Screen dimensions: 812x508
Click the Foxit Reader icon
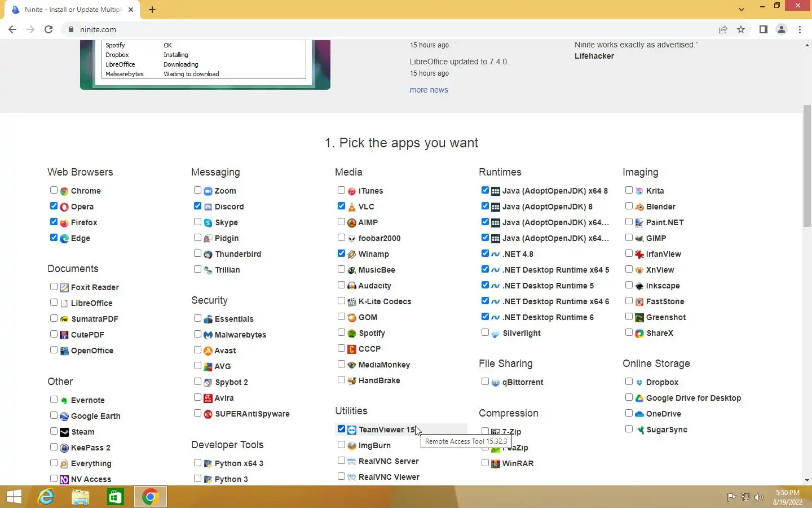(x=64, y=288)
